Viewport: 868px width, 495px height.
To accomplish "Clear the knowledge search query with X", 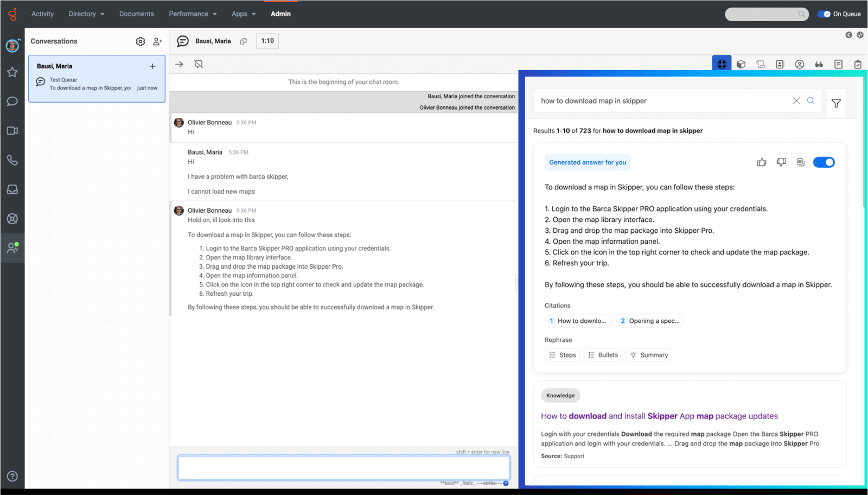I will coord(796,101).
